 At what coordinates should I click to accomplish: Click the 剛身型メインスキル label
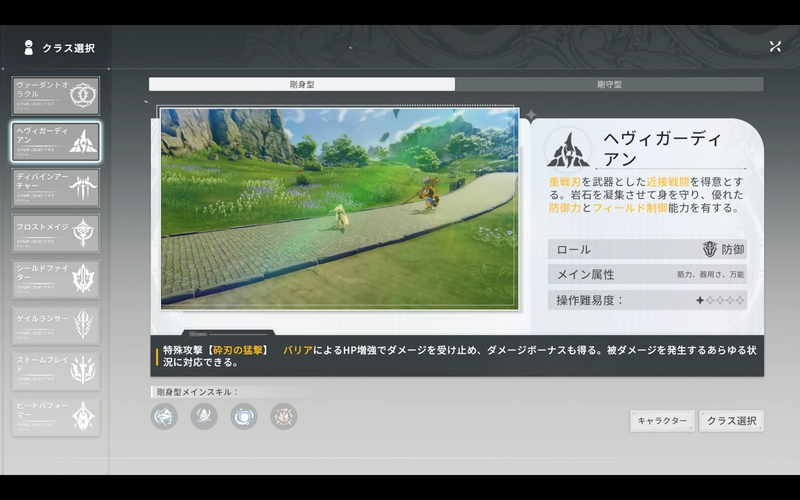tap(197, 392)
